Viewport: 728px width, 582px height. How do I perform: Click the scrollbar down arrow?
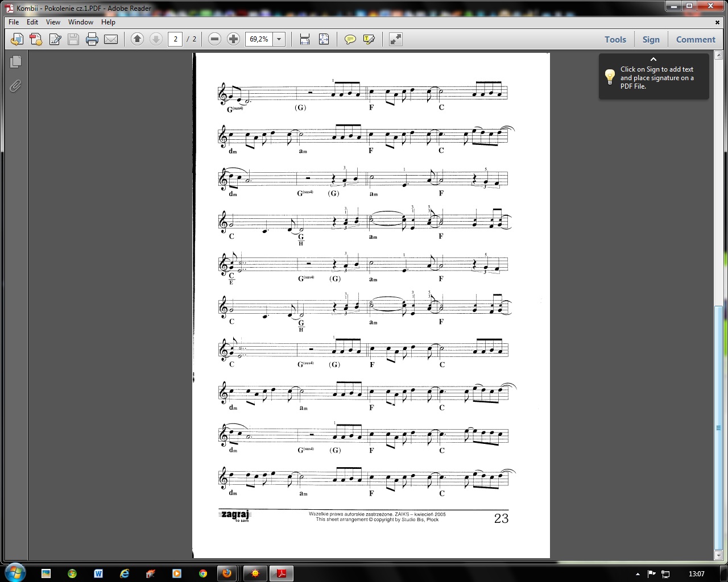[x=718, y=555]
